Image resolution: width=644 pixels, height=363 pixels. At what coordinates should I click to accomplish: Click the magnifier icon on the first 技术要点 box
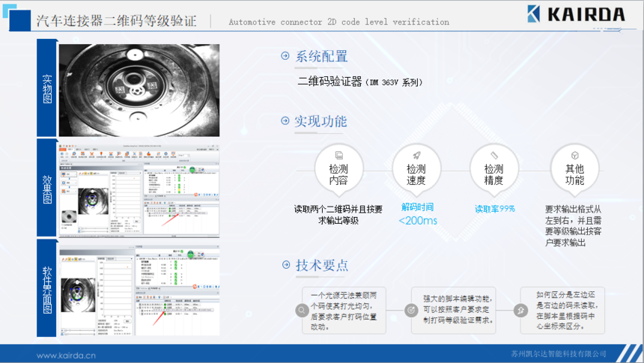tap(302, 310)
